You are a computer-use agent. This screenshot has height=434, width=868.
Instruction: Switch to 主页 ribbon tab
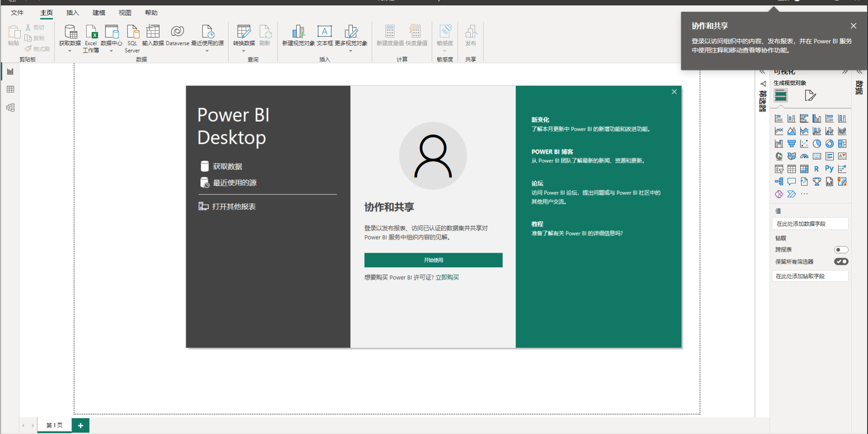coord(47,13)
